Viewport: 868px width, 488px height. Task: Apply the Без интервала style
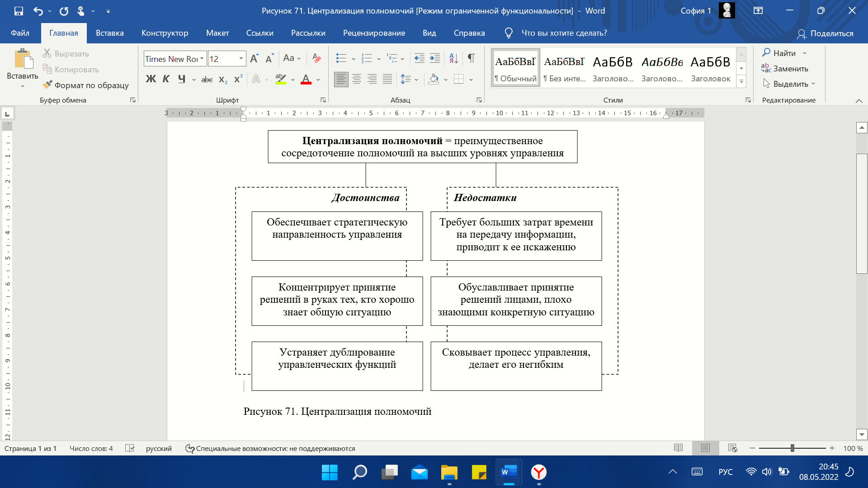(x=564, y=68)
